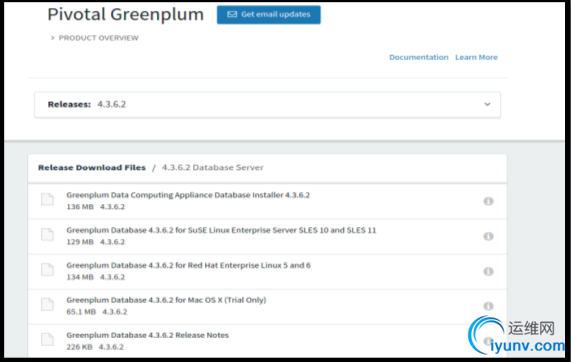This screenshot has height=362, width=571.
Task: Download Greenplum Data Computing Appliance Database Installer
Action: coord(188,195)
